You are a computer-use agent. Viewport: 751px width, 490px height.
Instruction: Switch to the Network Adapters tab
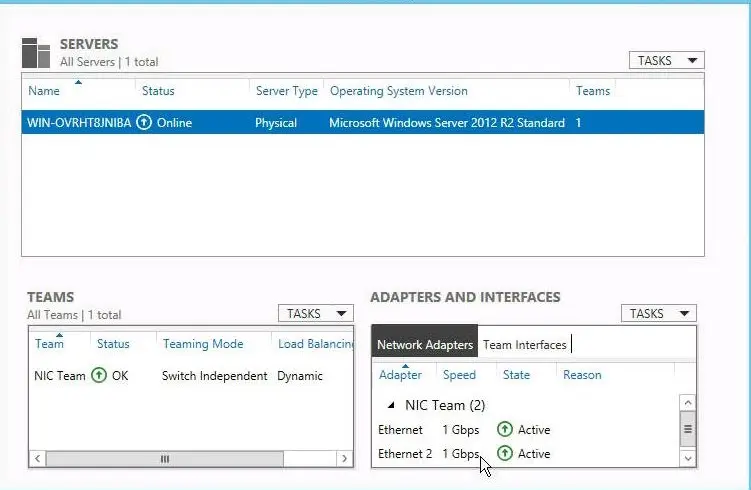[x=424, y=344]
